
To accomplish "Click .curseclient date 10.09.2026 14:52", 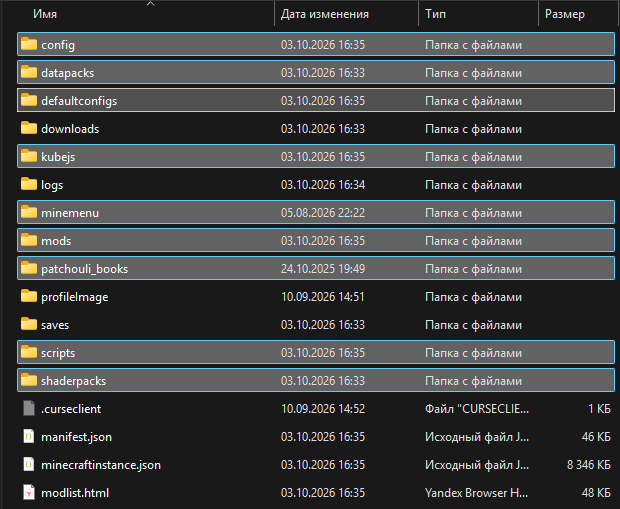I will [323, 409].
